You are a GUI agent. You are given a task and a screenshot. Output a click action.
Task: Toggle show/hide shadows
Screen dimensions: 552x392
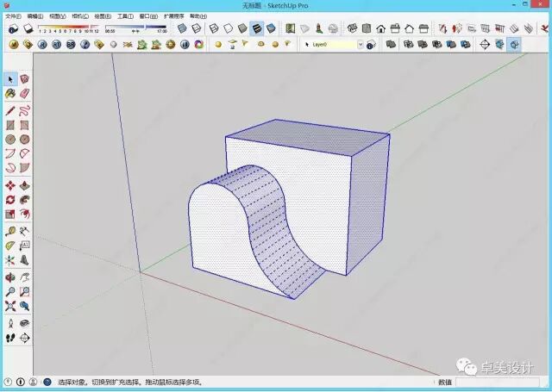[x=28, y=28]
